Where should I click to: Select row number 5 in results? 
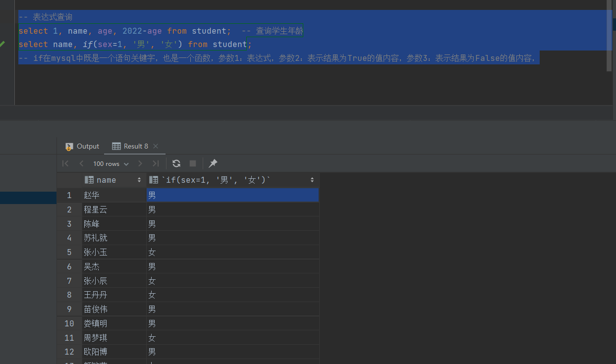tap(69, 253)
